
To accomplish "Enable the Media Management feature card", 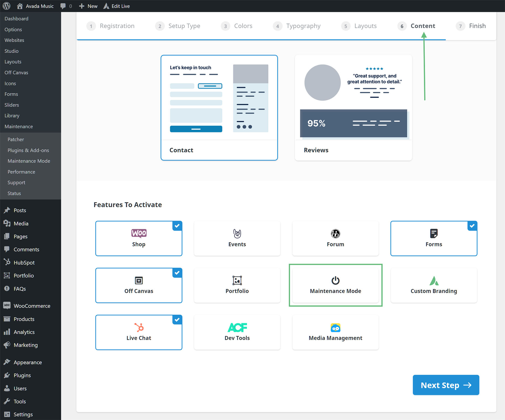I will (x=335, y=332).
